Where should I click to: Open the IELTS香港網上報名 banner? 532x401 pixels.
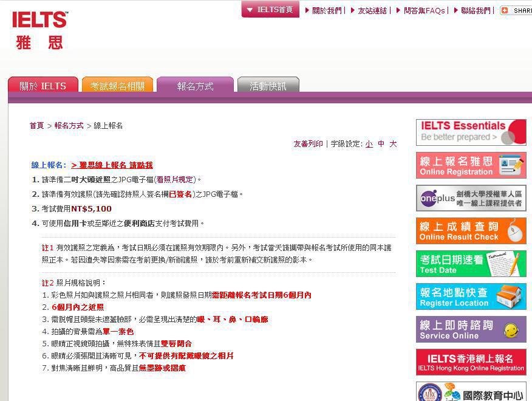coord(471,362)
